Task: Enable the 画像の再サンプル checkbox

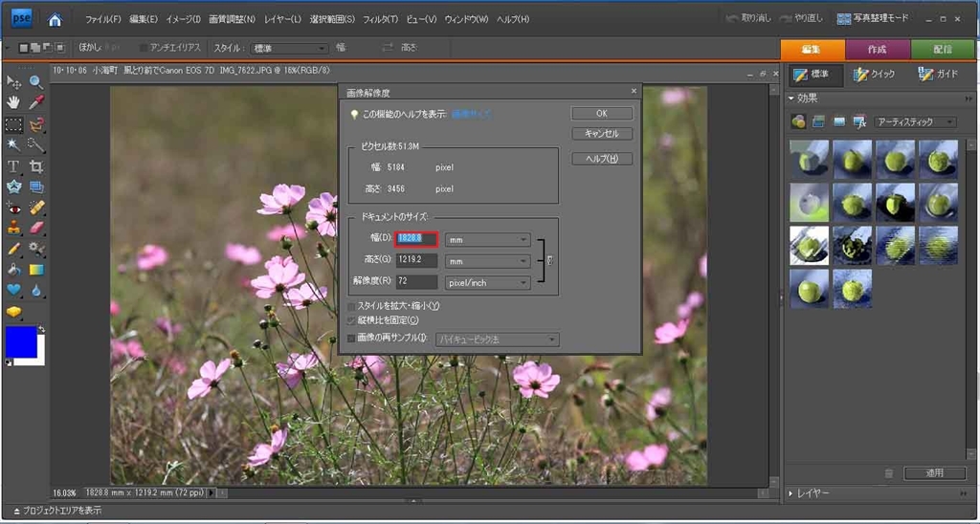Action: pyautogui.click(x=351, y=338)
